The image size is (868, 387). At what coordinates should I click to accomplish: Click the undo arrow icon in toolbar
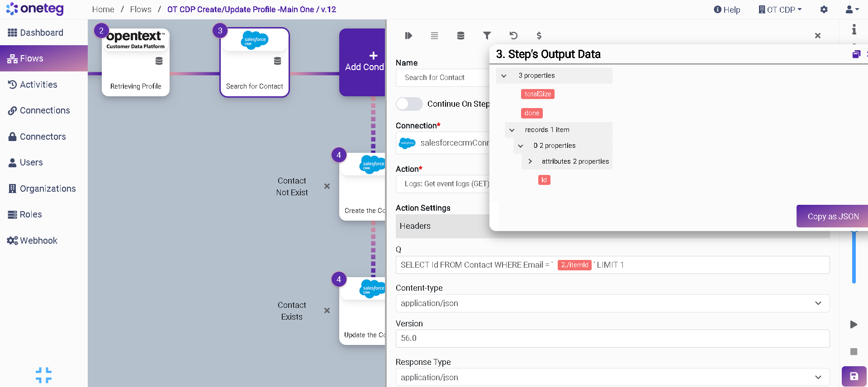coord(513,36)
